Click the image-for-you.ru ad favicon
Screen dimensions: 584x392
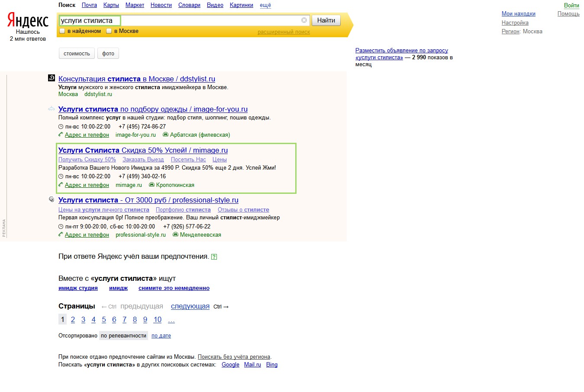click(x=52, y=109)
